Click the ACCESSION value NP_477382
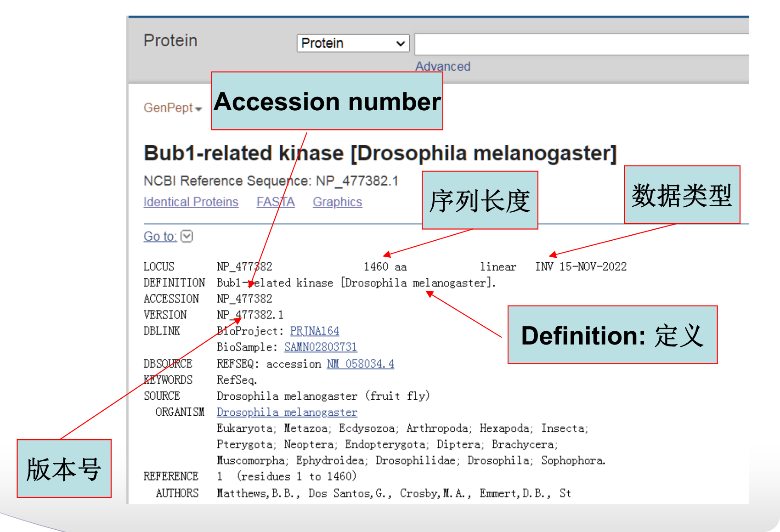780x532 pixels. 244,299
